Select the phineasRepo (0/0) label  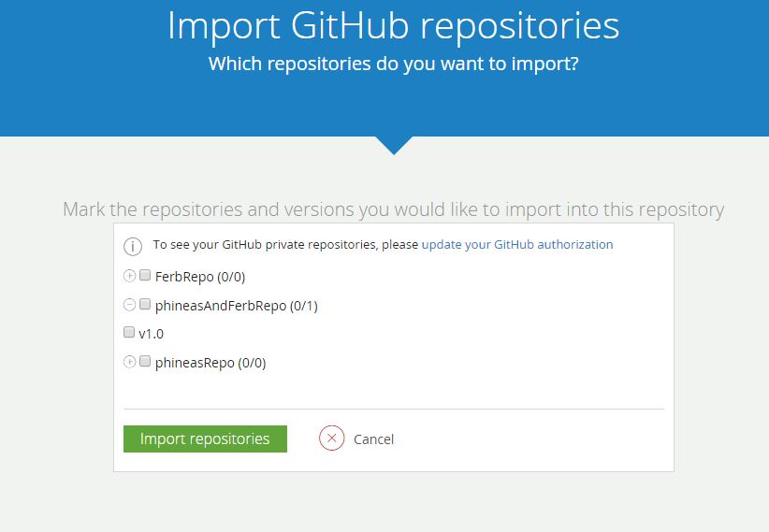(x=210, y=363)
